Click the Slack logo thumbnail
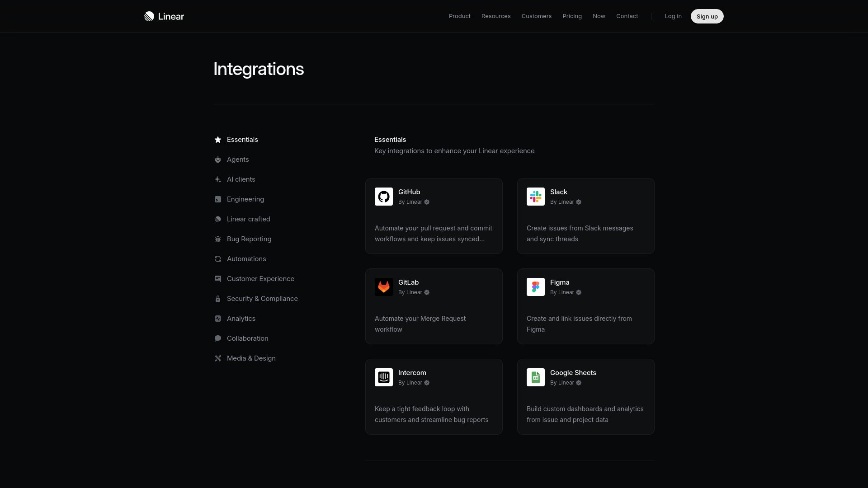Viewport: 868px width, 488px height. coord(536,197)
